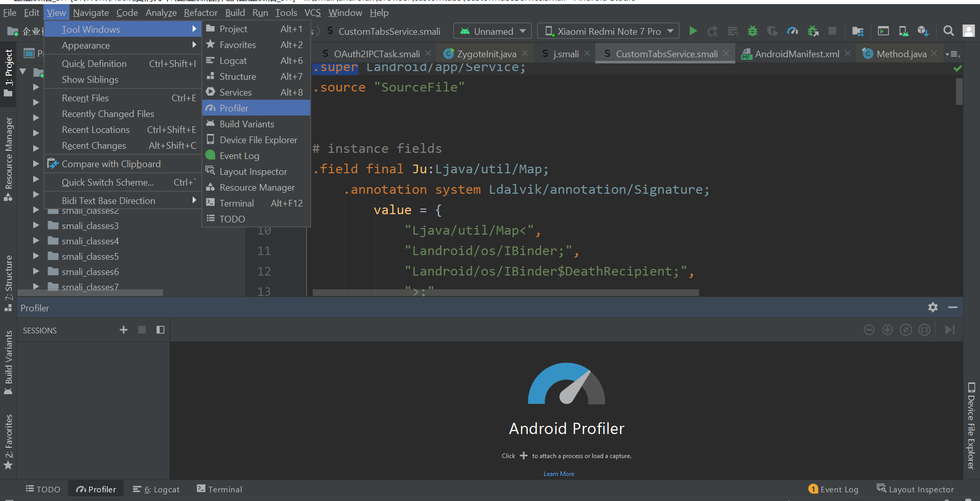The height and width of the screenshot is (501, 980).
Task: Open the SDK Manager icon
Action: click(x=923, y=31)
